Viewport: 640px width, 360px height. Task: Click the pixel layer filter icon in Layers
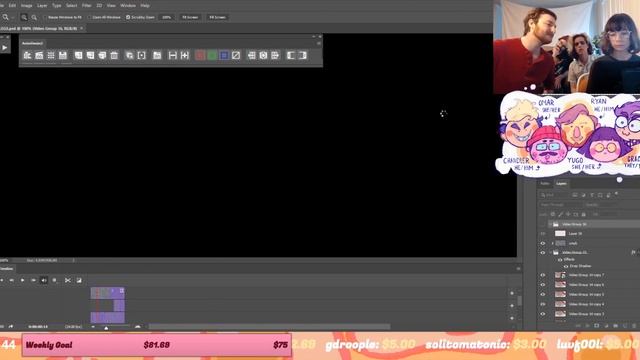[x=575, y=196]
